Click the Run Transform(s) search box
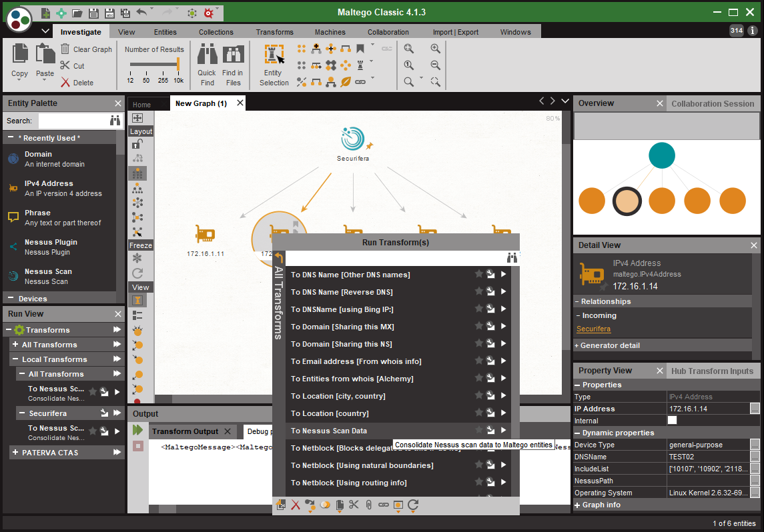Image resolution: width=764 pixels, height=532 pixels. (395, 258)
